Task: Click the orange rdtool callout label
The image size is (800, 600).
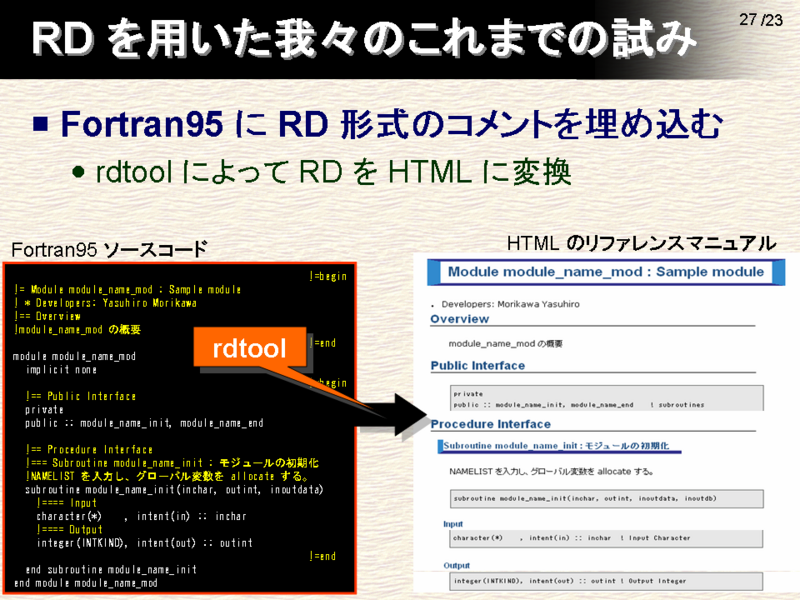Action: (x=249, y=347)
